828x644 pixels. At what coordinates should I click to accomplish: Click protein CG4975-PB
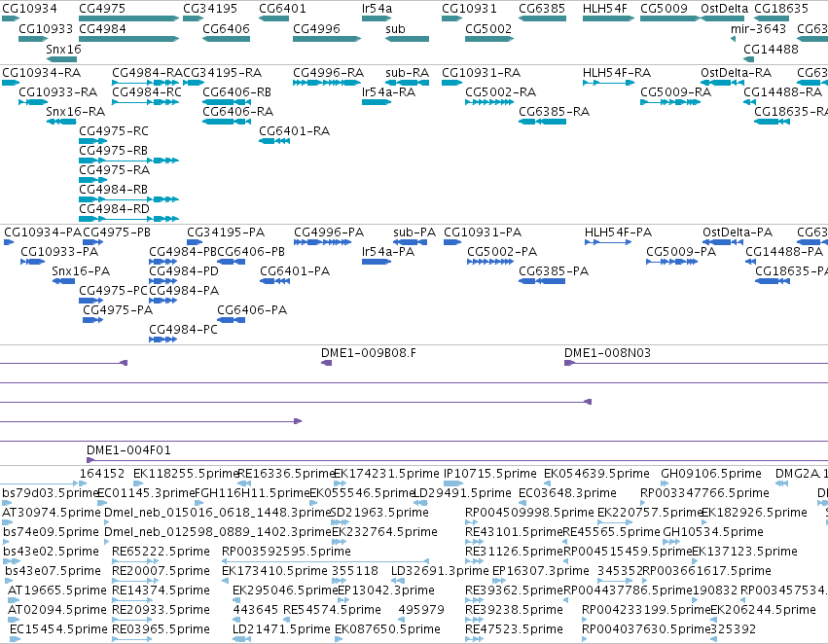(x=117, y=233)
